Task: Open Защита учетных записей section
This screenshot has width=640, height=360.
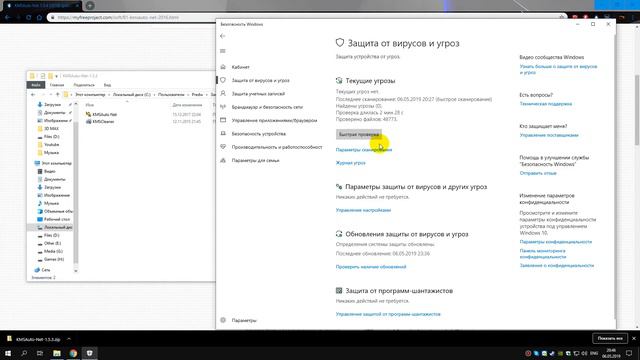Action: (258, 94)
